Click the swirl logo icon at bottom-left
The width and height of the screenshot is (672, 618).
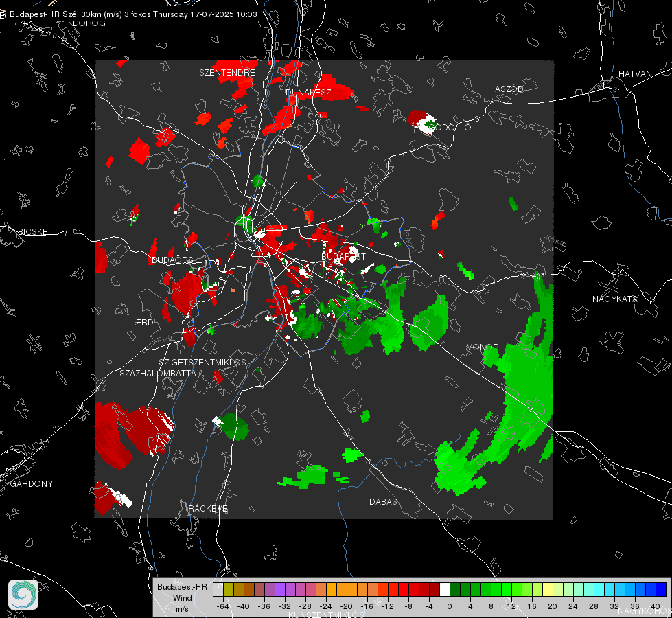23,595
